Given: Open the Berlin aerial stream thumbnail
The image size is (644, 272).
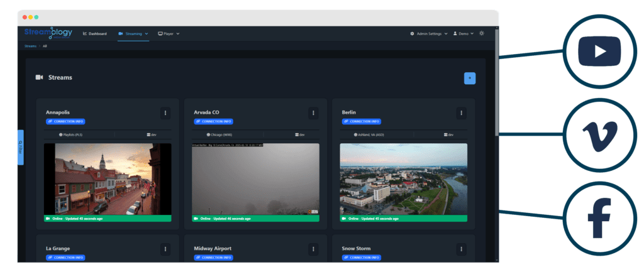Looking at the screenshot, I should point(403,178).
